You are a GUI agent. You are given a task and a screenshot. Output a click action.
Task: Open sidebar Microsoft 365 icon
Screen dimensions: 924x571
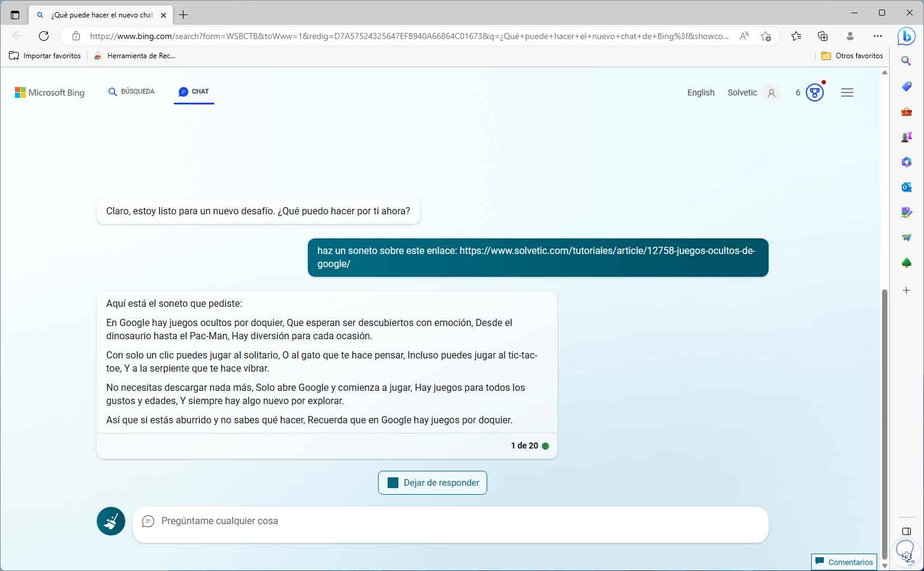907,162
